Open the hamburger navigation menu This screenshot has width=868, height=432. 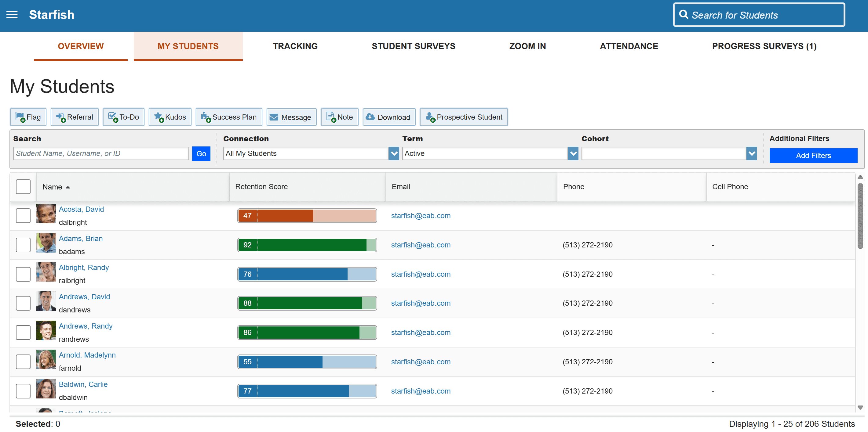(12, 15)
